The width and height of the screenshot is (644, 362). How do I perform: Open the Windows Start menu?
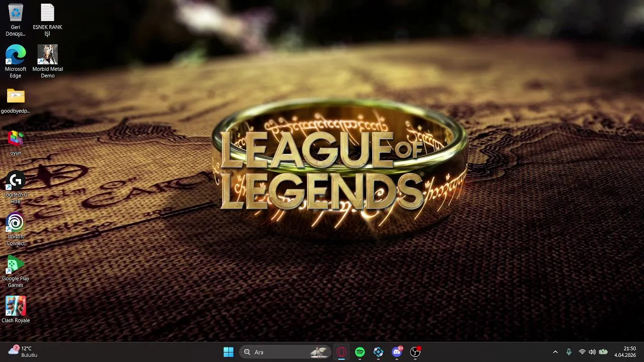[228, 352]
